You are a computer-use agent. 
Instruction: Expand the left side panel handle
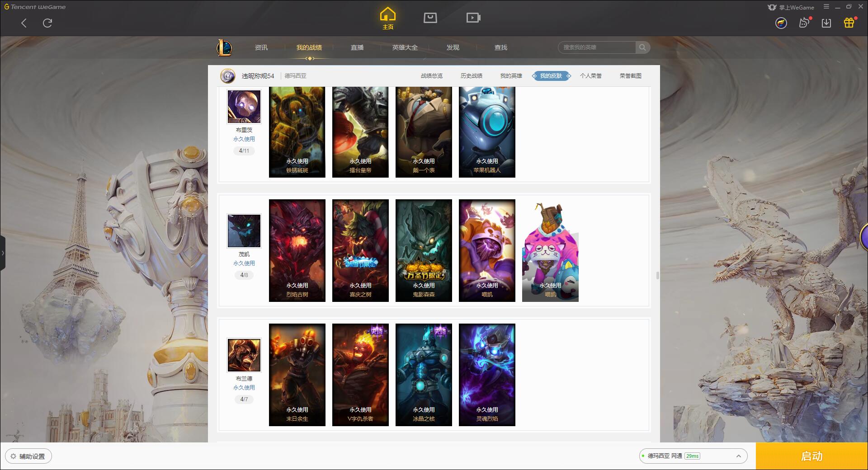[3, 253]
